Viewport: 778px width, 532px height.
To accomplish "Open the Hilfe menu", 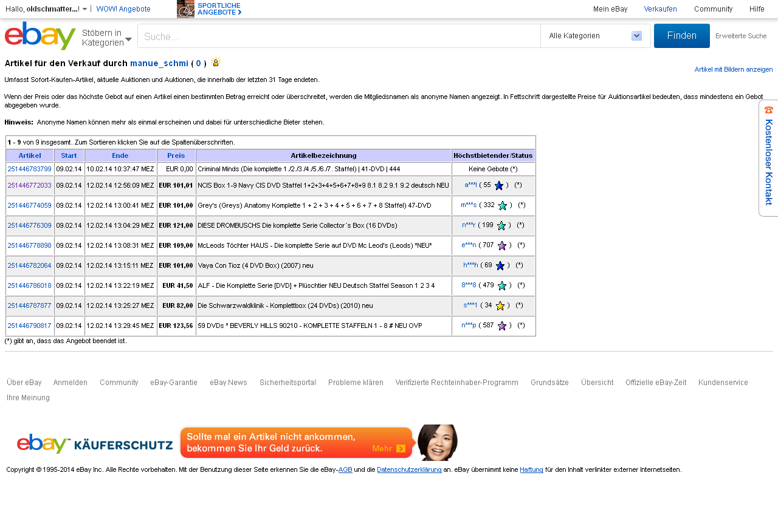I will coord(757,9).
